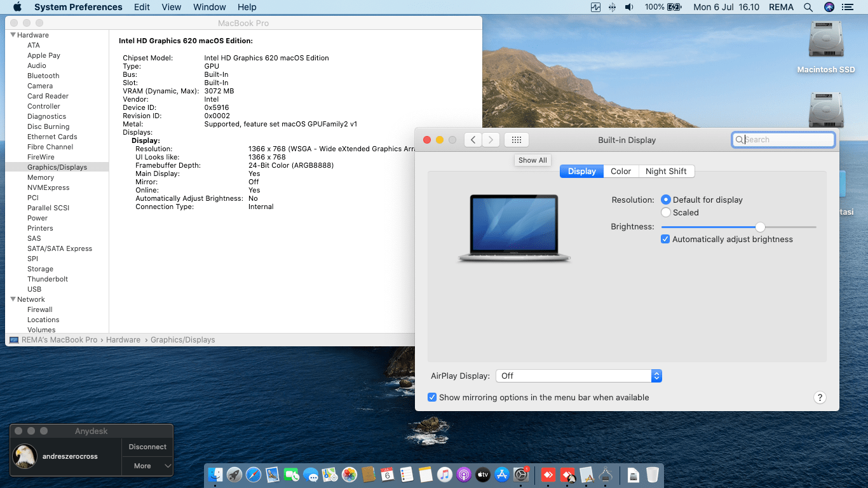Screen dimensions: 868x488
Task: Show All preferences with the grid button
Action: point(517,140)
